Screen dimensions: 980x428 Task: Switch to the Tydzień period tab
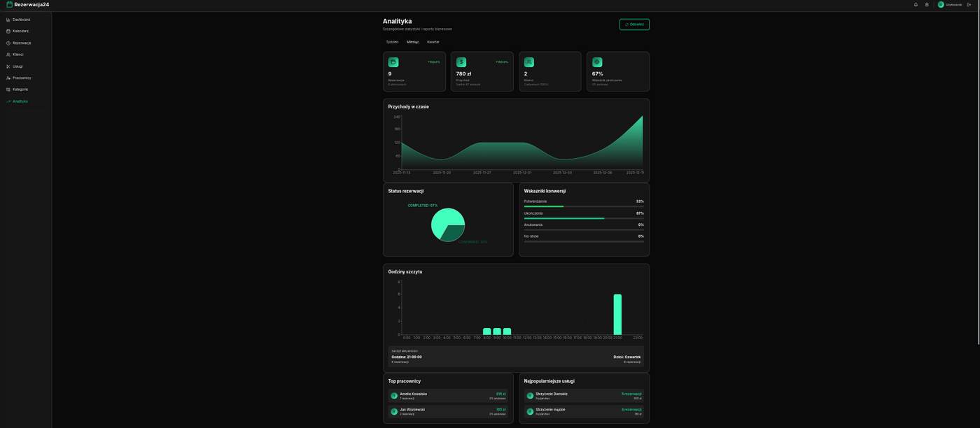coord(392,42)
